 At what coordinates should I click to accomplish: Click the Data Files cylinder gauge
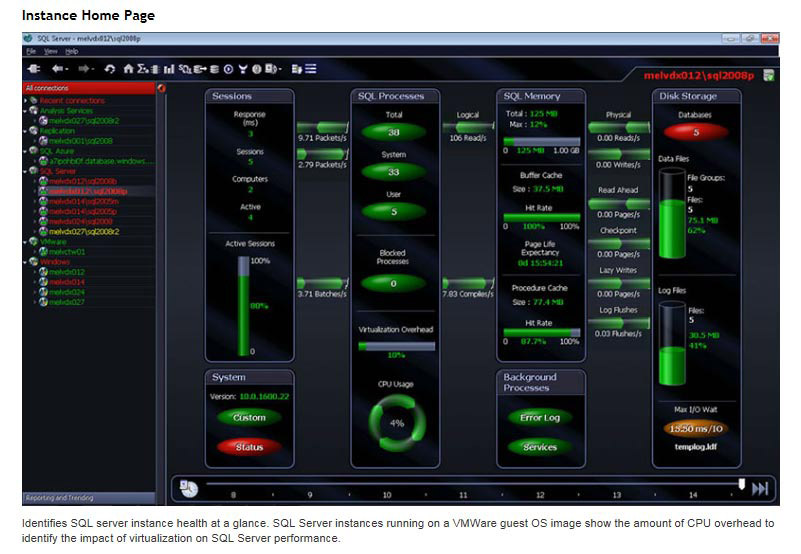click(672, 214)
